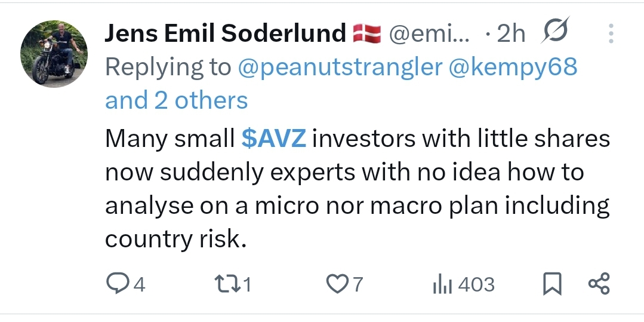Open Jens Emil Soderlund's profile picture
The width and height of the screenshot is (644, 322).
click(x=54, y=53)
